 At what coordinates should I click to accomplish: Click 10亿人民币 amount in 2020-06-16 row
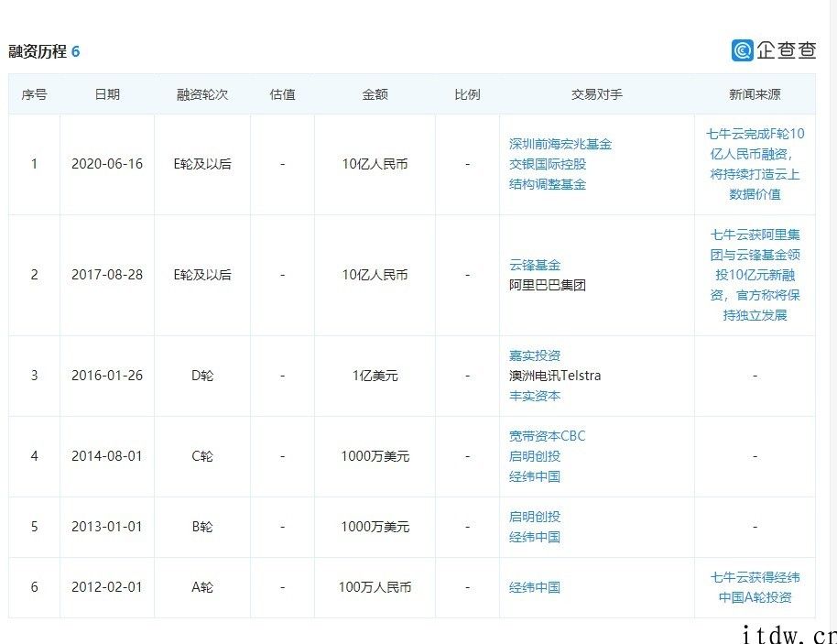point(375,164)
